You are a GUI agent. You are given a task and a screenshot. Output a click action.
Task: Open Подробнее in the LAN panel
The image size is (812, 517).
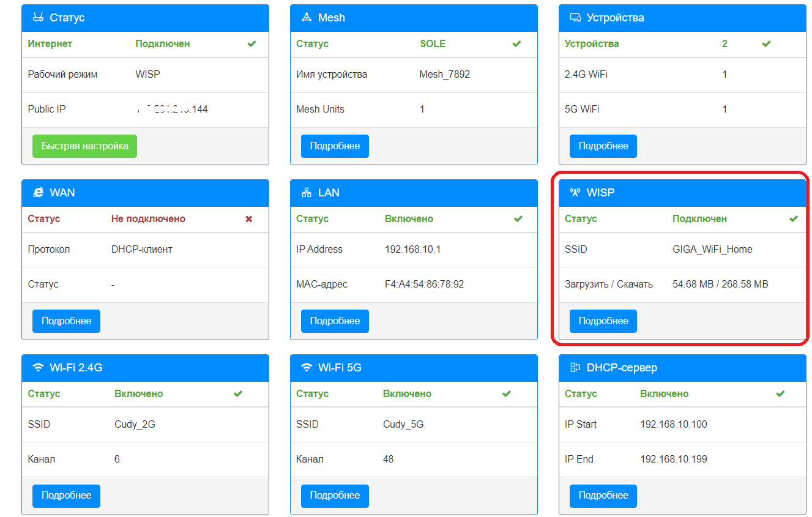pos(335,321)
